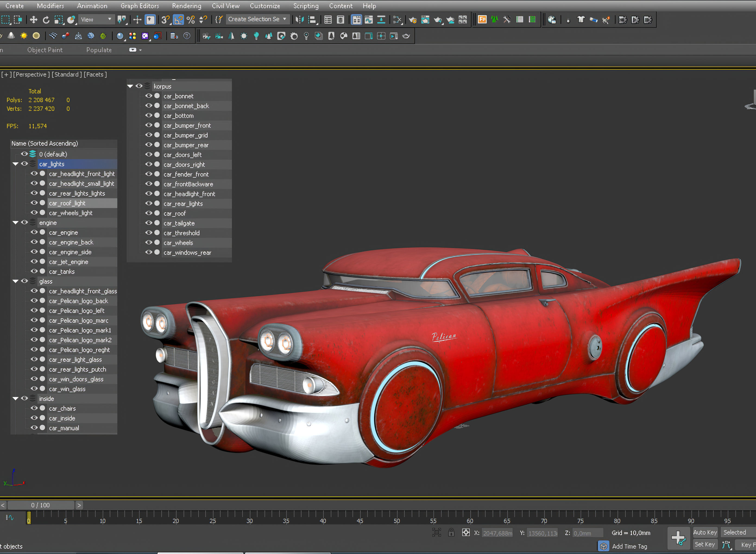Open the View reference coordinate dropdown
756x554 pixels.
pyautogui.click(x=97, y=20)
